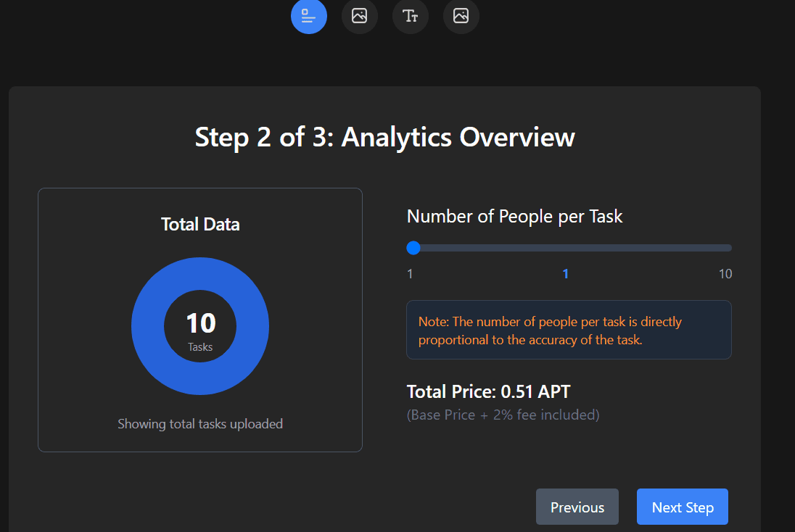The height and width of the screenshot is (532, 795).
Task: Click the Showing total tasks uploaded caption
Action: click(x=200, y=424)
